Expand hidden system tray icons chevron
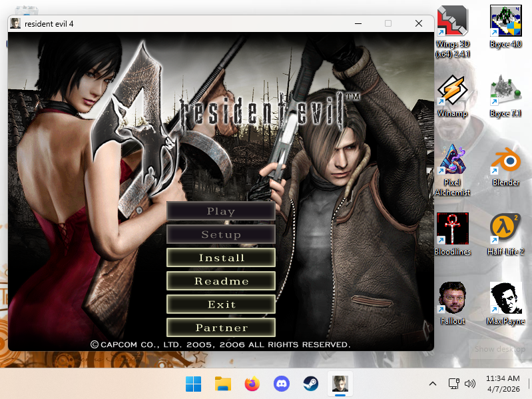The height and width of the screenshot is (399, 532). 433,384
